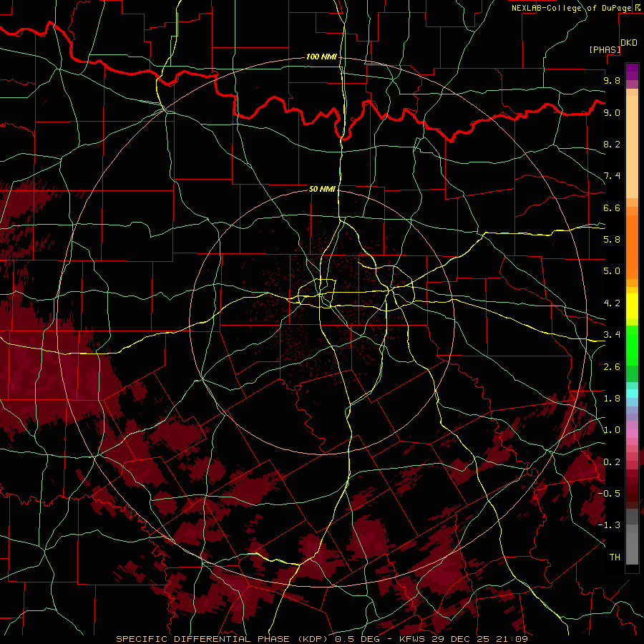Screen dimensions: 644x644
Task: Click the 3.4 scale value
Action: coord(612,335)
